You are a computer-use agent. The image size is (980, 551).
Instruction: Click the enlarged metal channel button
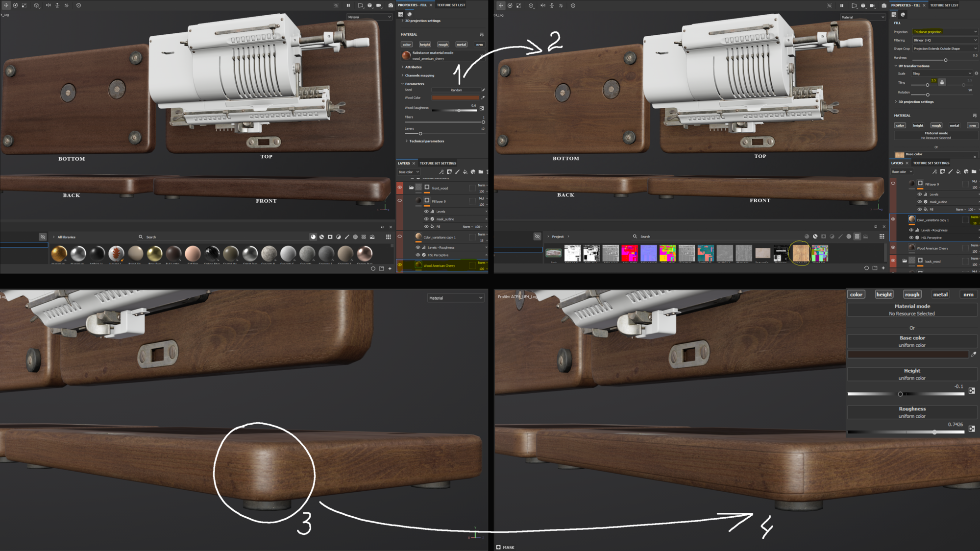(940, 294)
